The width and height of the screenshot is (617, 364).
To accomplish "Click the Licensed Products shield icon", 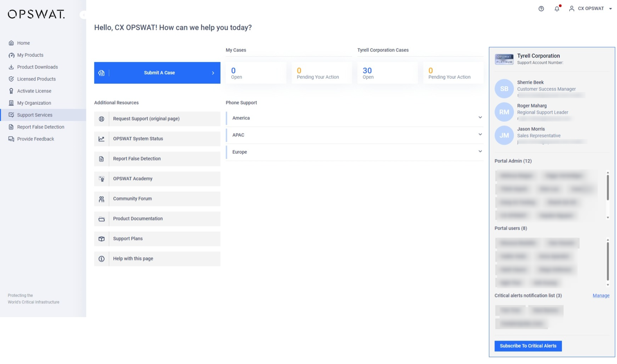I will click(11, 79).
